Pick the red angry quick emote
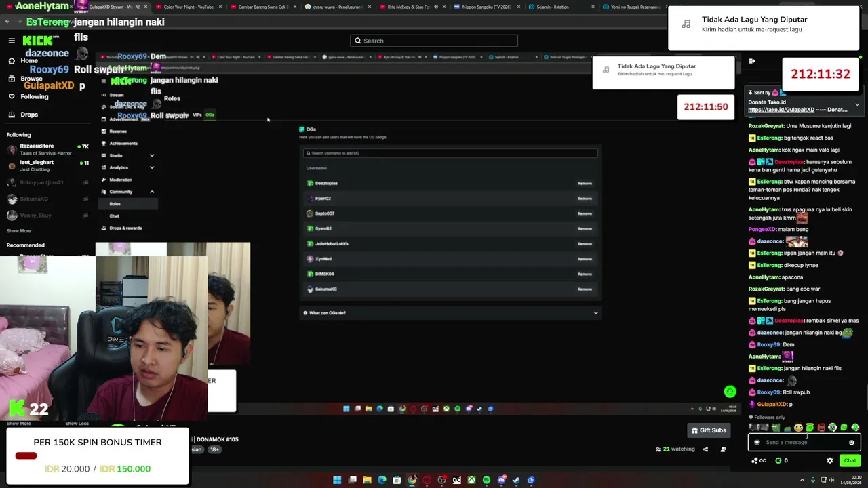Image resolution: width=868 pixels, height=488 pixels. (821, 428)
